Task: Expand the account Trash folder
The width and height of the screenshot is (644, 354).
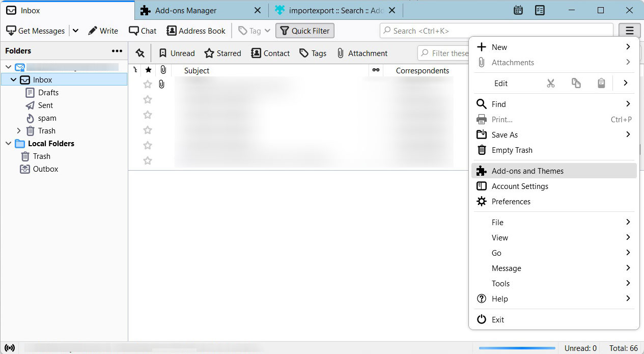Action: [x=19, y=131]
